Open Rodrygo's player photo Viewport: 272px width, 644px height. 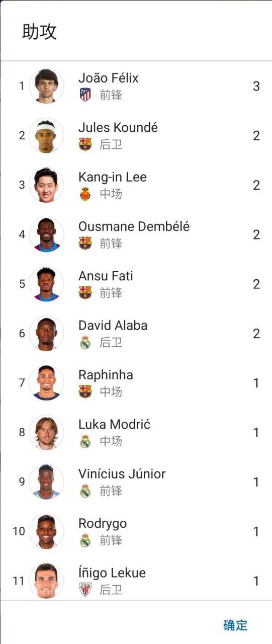pos(46,532)
